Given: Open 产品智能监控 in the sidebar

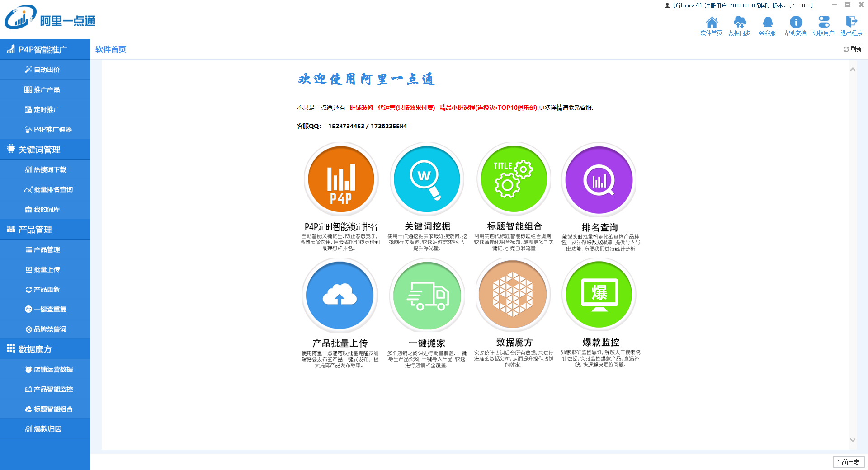Looking at the screenshot, I should point(45,389).
